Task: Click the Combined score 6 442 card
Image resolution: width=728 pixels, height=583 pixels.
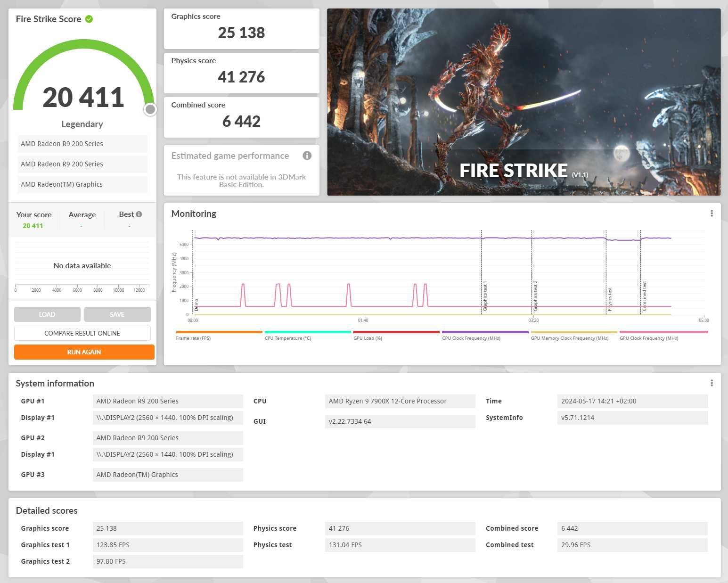Action: click(x=241, y=117)
